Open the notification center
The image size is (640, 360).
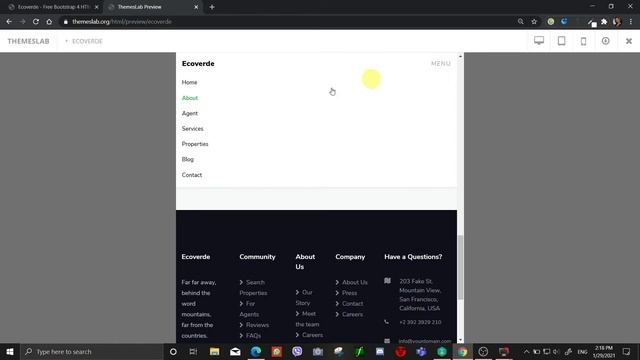[627, 351]
